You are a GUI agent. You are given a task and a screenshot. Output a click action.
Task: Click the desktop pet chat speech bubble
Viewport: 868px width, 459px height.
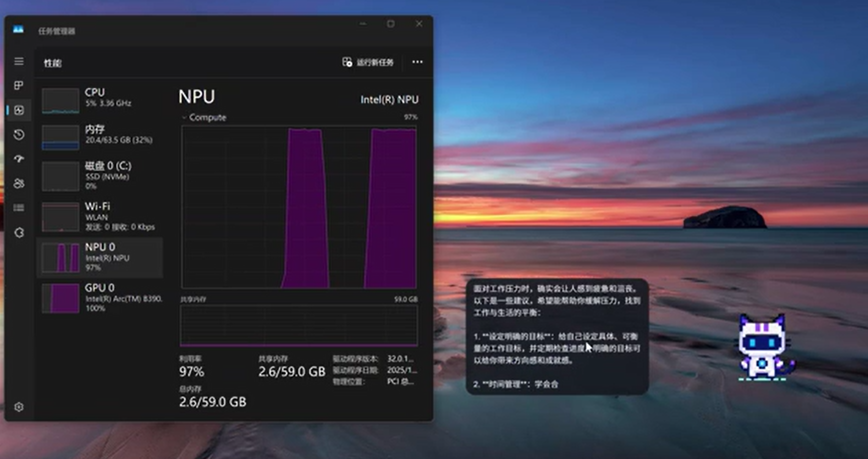tap(557, 337)
